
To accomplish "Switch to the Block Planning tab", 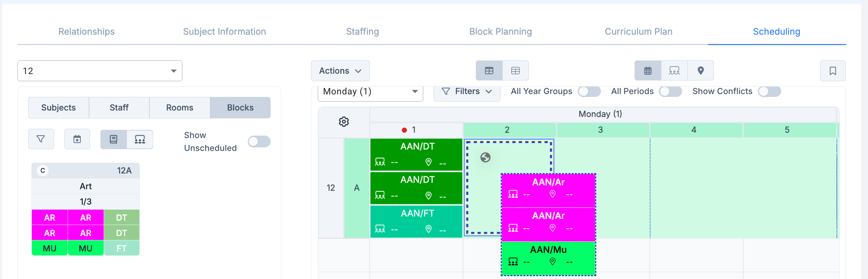I will tap(500, 31).
